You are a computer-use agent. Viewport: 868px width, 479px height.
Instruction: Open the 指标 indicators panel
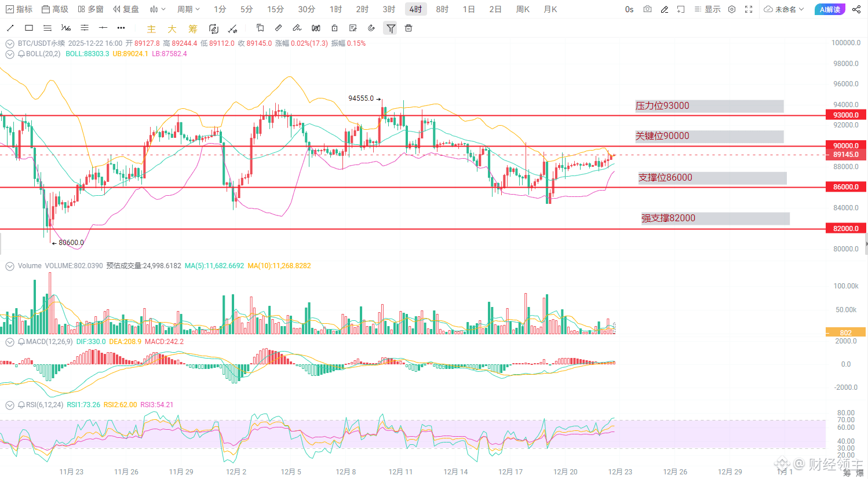click(19, 9)
